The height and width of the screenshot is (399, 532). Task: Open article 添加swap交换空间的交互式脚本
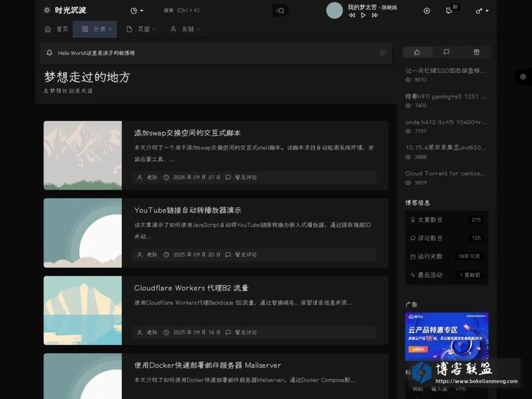(188, 133)
